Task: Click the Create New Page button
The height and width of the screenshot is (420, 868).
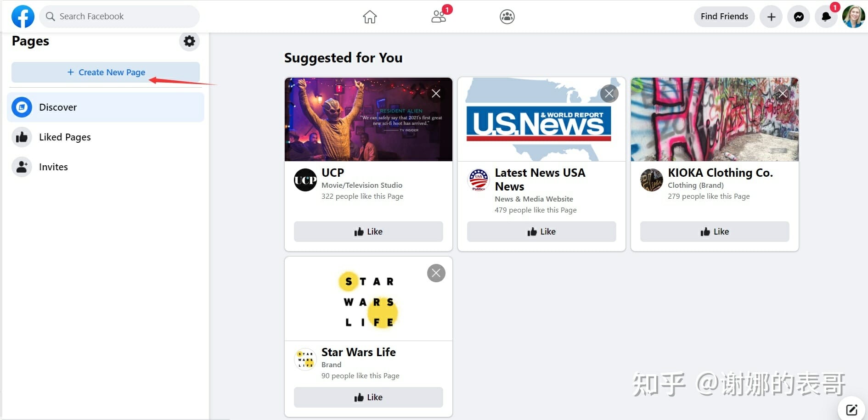Action: [x=106, y=73]
